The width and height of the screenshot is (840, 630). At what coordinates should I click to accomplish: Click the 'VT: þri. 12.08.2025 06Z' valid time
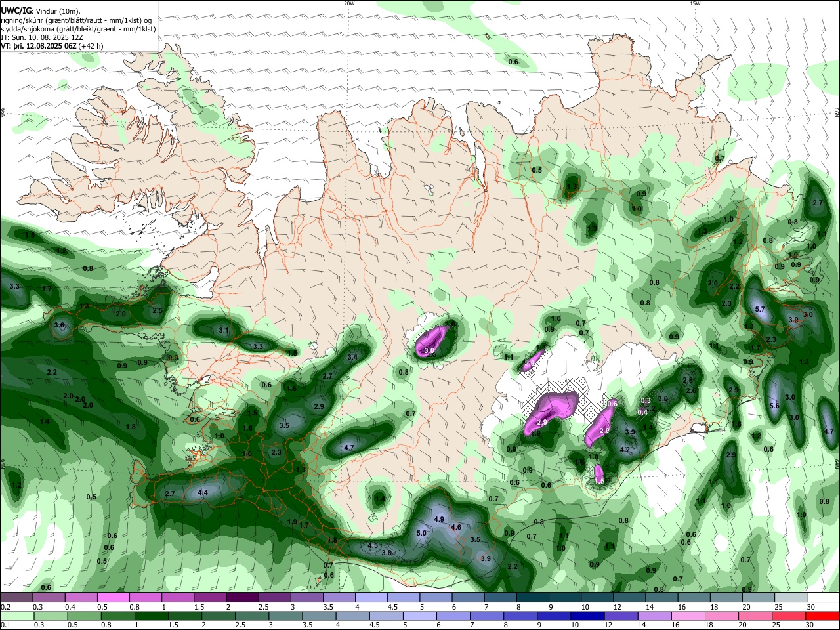(39, 46)
